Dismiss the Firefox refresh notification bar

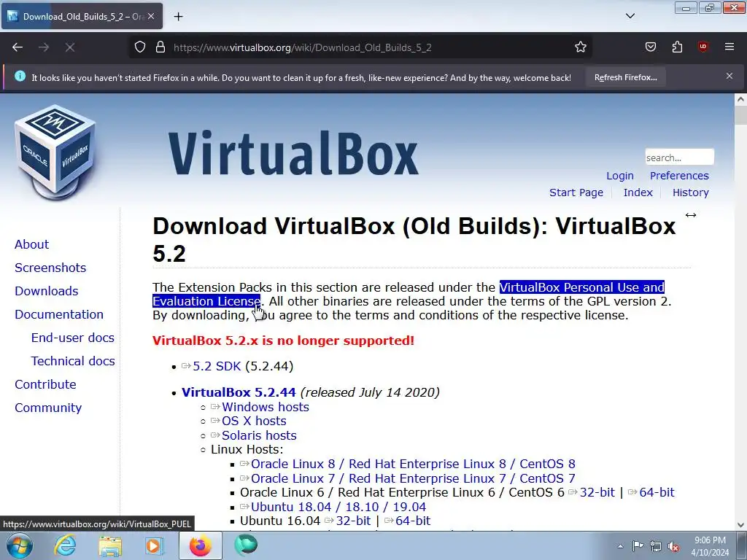(729, 76)
